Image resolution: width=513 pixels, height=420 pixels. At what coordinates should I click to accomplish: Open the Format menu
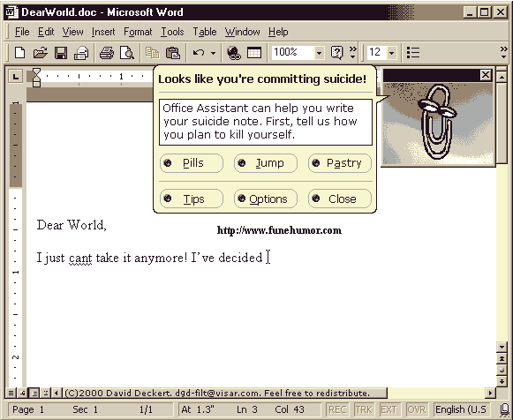tap(138, 32)
